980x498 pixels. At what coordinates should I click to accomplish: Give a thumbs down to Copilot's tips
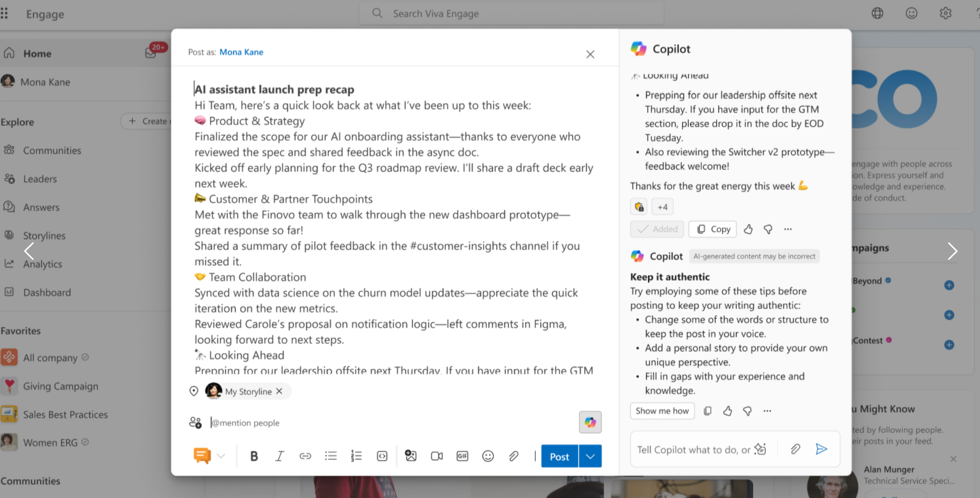pos(747,411)
